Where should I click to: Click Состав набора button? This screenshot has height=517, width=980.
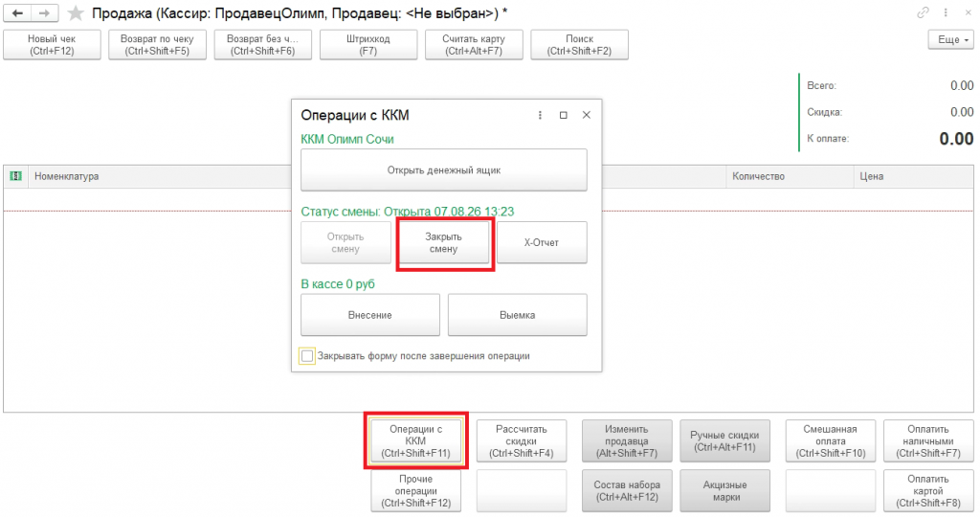point(627,491)
